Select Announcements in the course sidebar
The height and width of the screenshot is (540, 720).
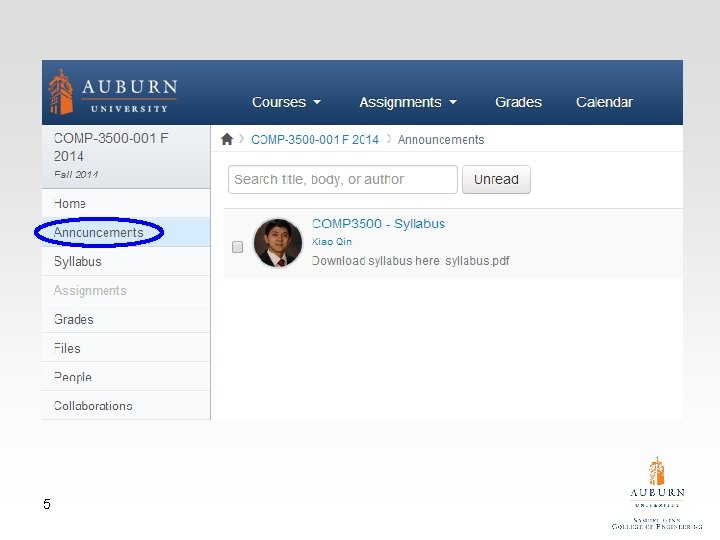click(x=126, y=232)
